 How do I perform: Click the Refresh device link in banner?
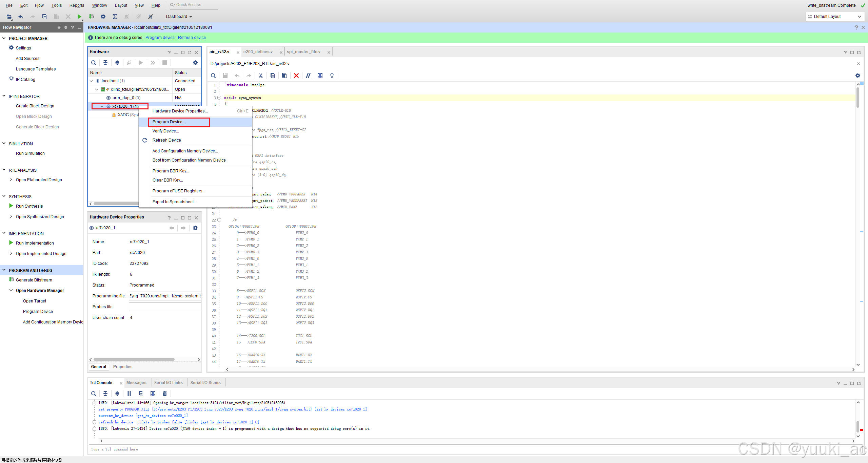pos(192,38)
